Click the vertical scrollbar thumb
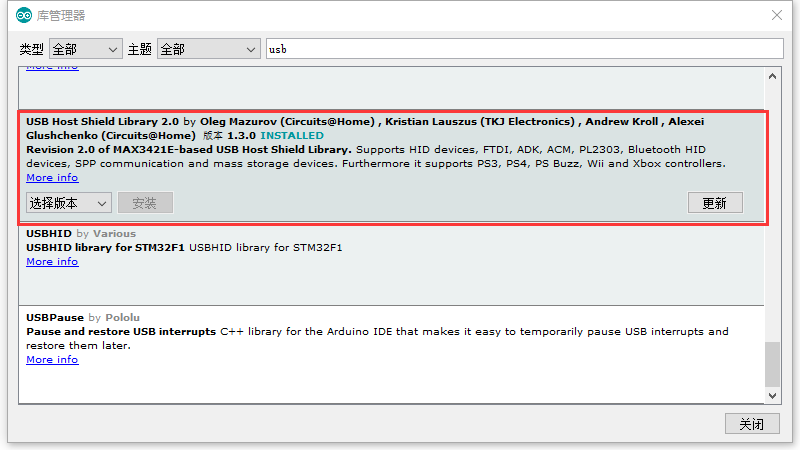The width and height of the screenshot is (800, 450). (772, 364)
